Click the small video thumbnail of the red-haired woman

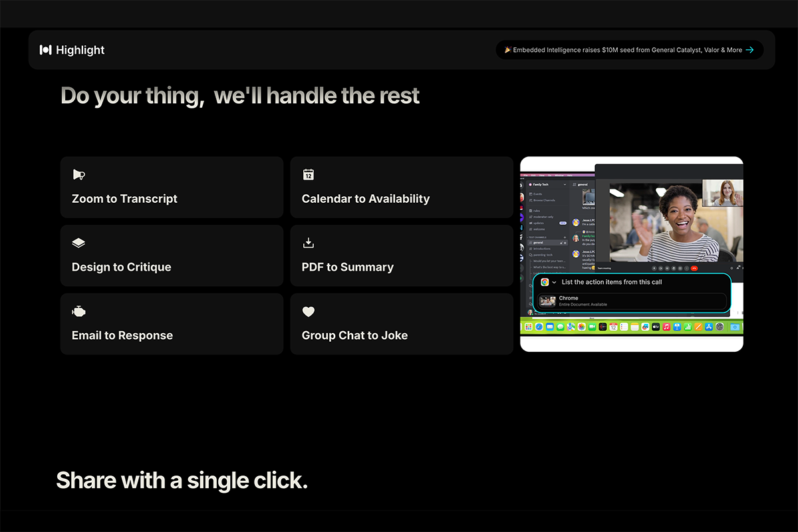722,193
